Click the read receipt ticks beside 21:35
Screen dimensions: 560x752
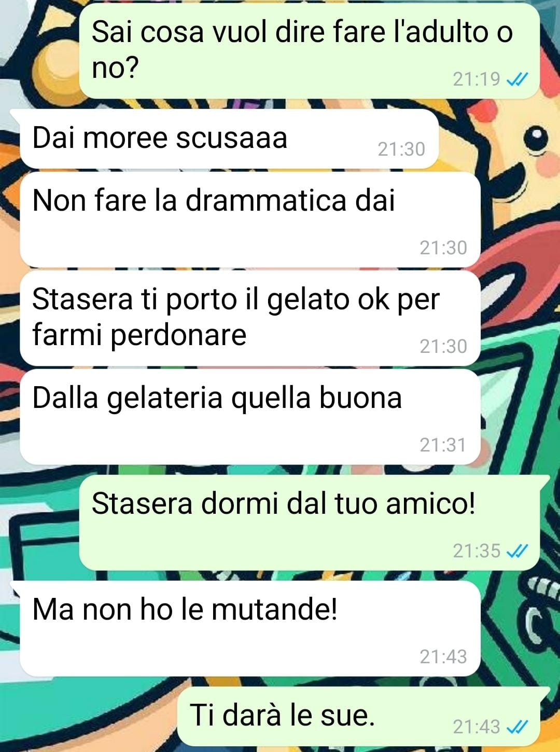point(516,551)
